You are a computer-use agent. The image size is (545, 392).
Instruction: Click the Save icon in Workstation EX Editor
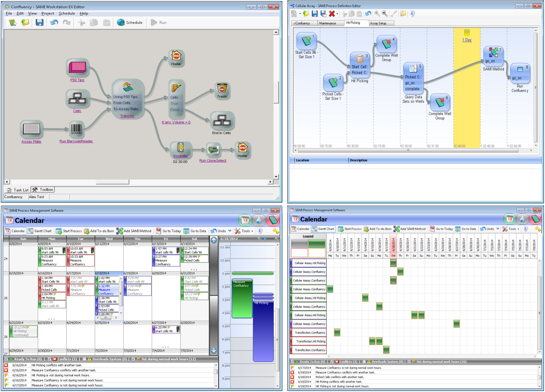coord(39,23)
